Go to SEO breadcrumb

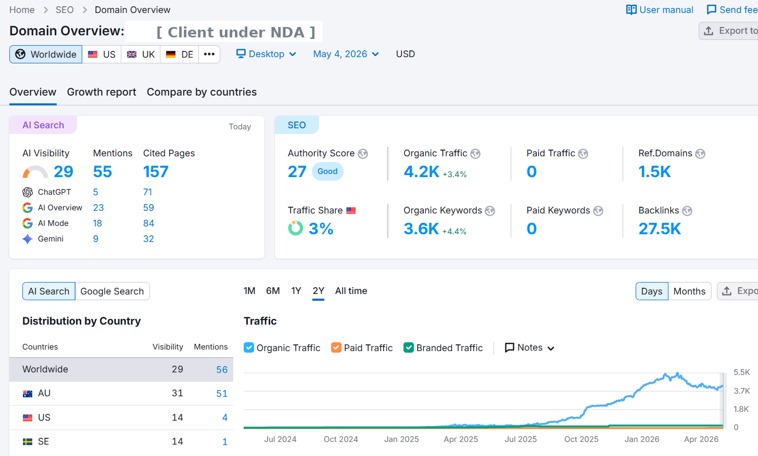(x=64, y=10)
